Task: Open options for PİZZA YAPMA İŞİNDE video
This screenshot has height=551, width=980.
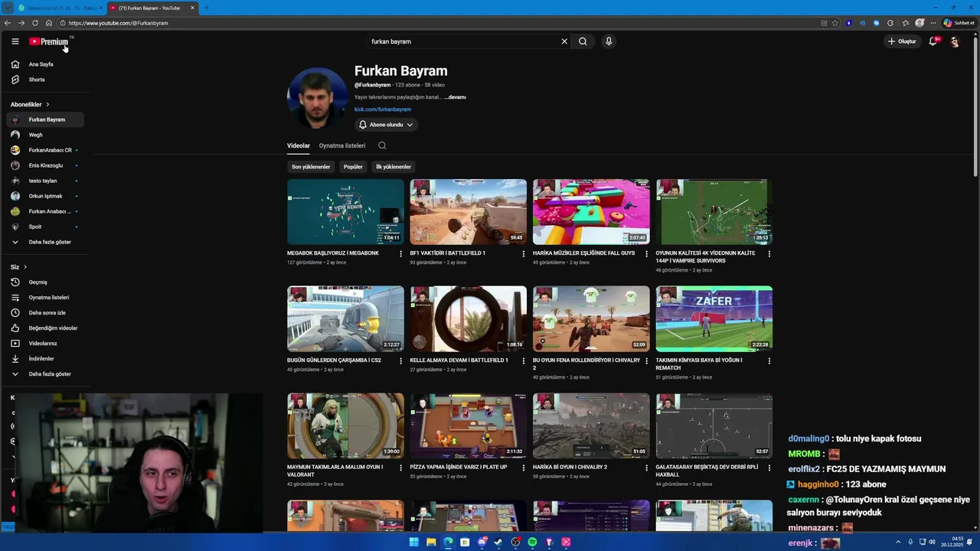Action: (524, 468)
